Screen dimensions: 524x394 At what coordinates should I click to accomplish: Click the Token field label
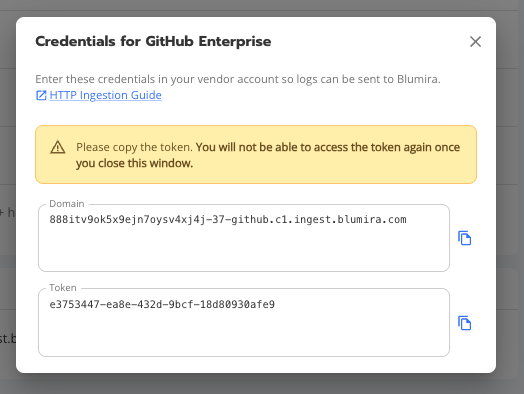63,287
